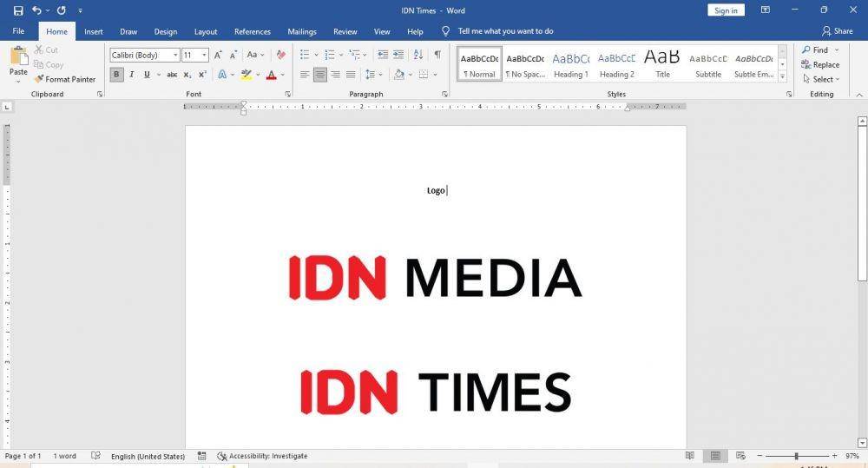This screenshot has height=468, width=868.
Task: Switch to the Design tab
Action: [166, 31]
